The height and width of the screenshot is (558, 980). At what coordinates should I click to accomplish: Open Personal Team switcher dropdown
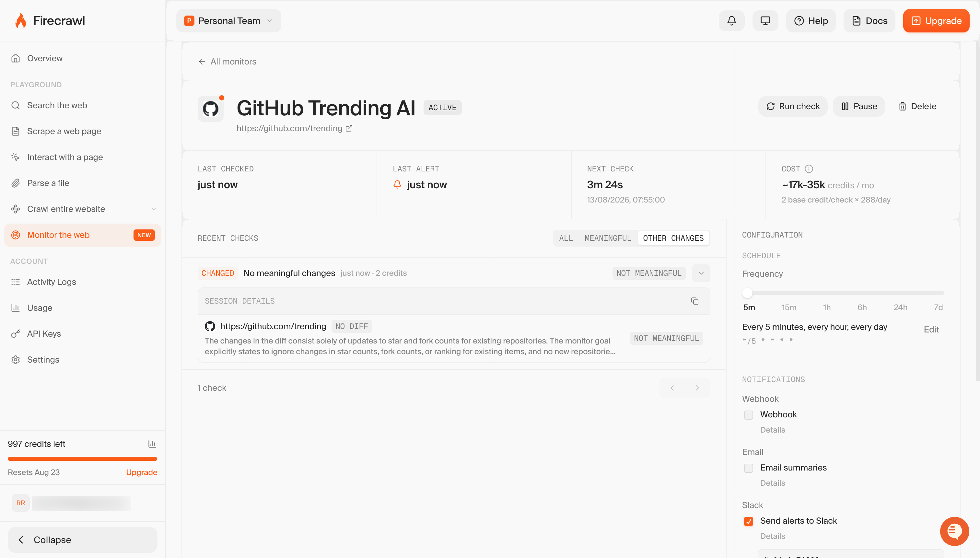(228, 21)
